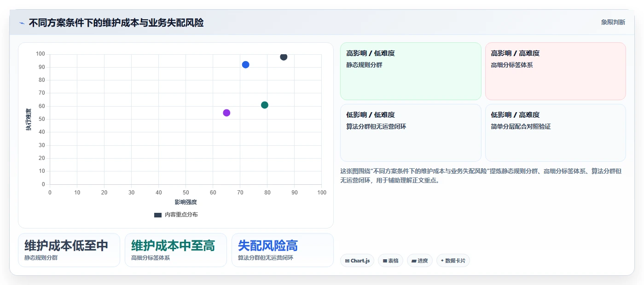Click the teal scatter data point

coord(265,105)
